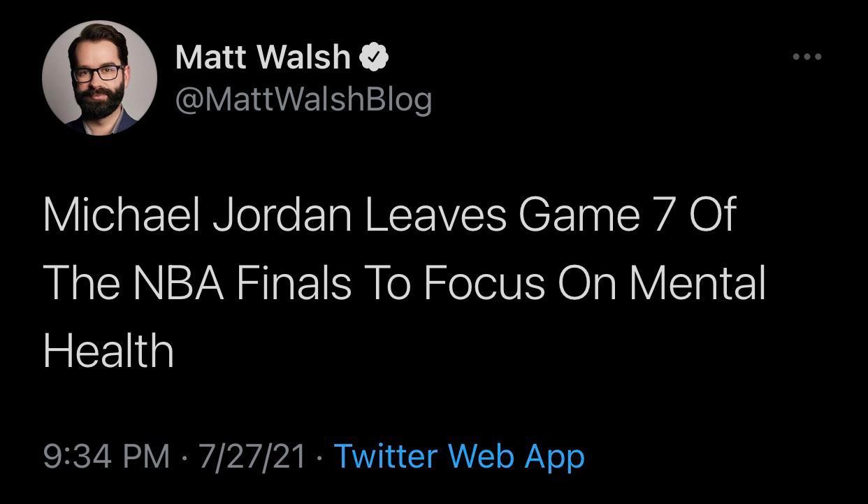
Task: Click the verified checkmark badge
Action: 374,57
